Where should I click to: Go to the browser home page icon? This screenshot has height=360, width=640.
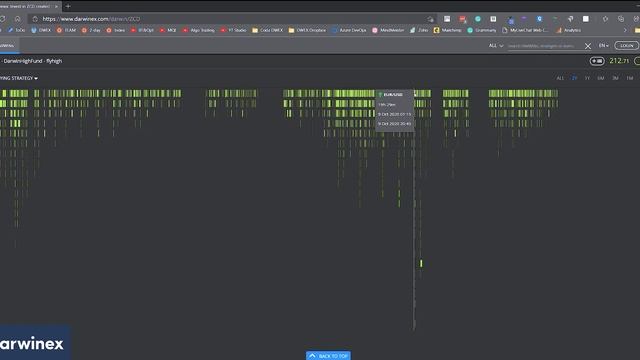coord(18,19)
